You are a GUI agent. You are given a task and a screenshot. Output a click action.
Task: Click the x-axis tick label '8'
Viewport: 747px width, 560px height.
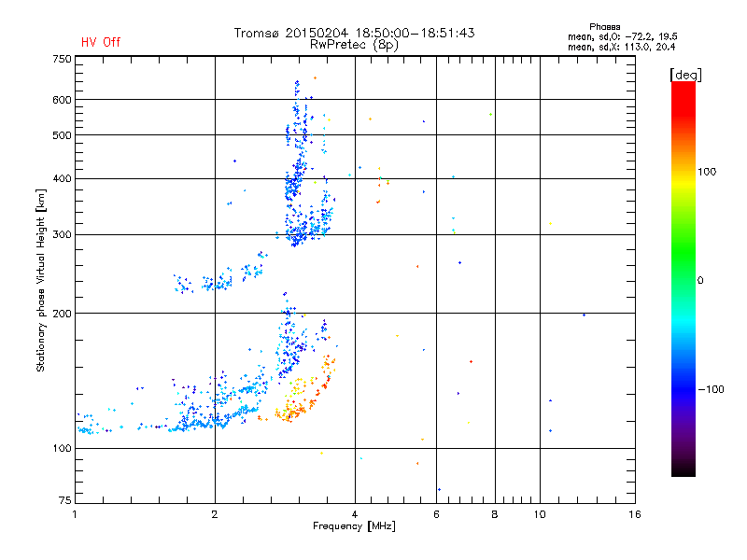point(495,514)
